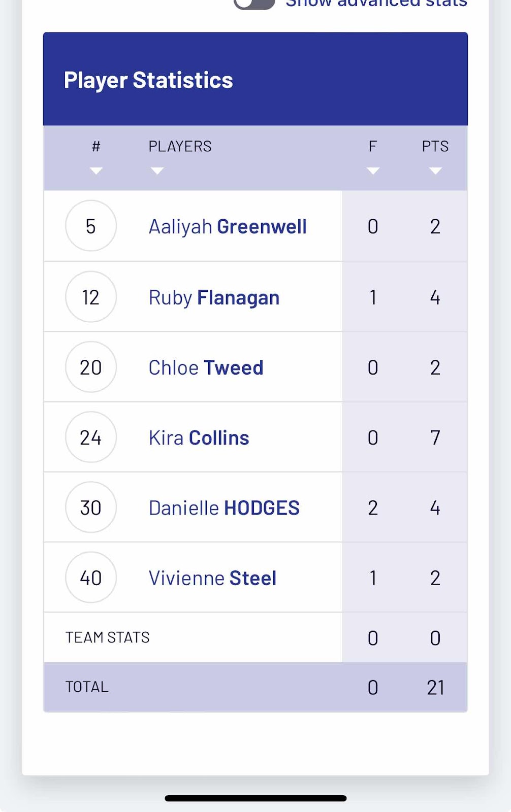Click the PLAYERS column header
511x812 pixels.
click(180, 146)
